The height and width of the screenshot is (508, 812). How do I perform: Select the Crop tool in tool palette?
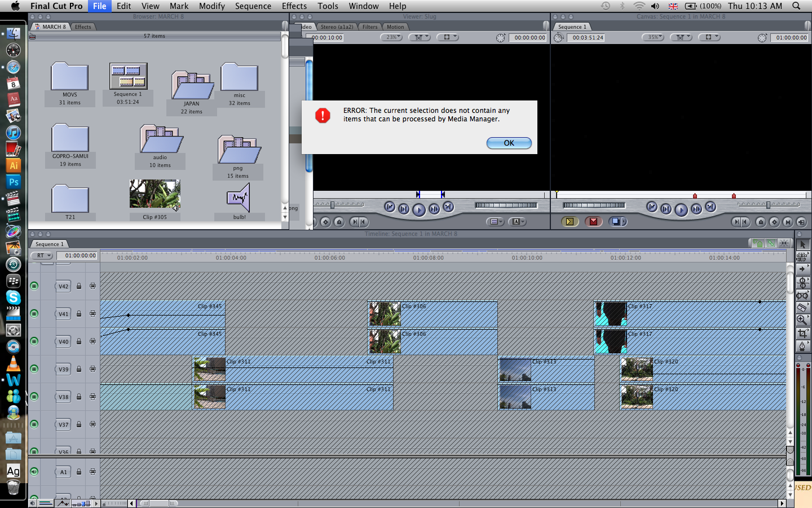click(802, 334)
